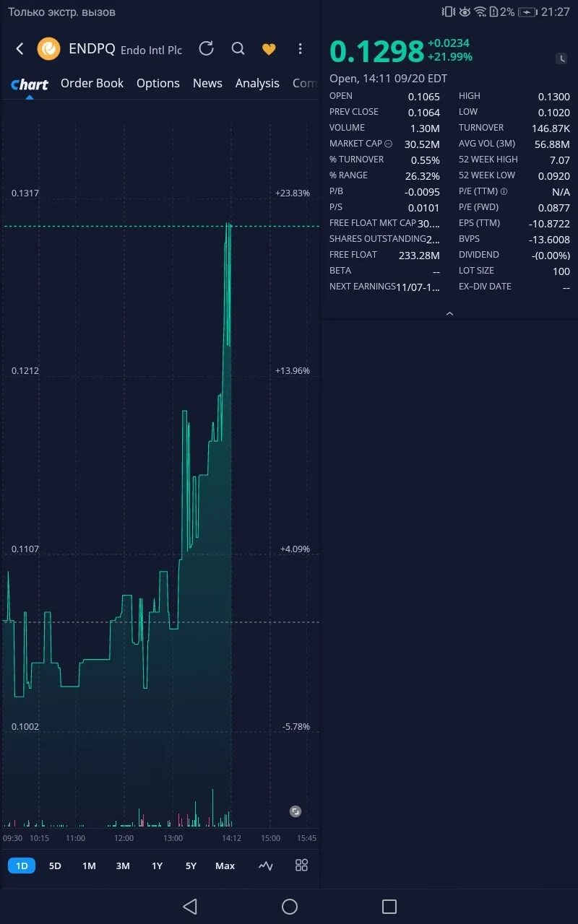Tap the NEXT EARNINGS date value
Image resolution: width=578 pixels, height=924 pixels.
click(x=418, y=287)
